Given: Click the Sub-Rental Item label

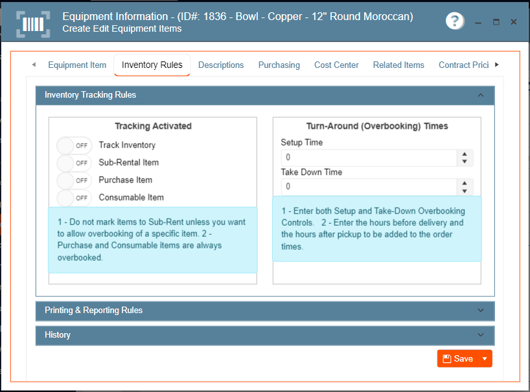Looking at the screenshot, I should point(128,163).
